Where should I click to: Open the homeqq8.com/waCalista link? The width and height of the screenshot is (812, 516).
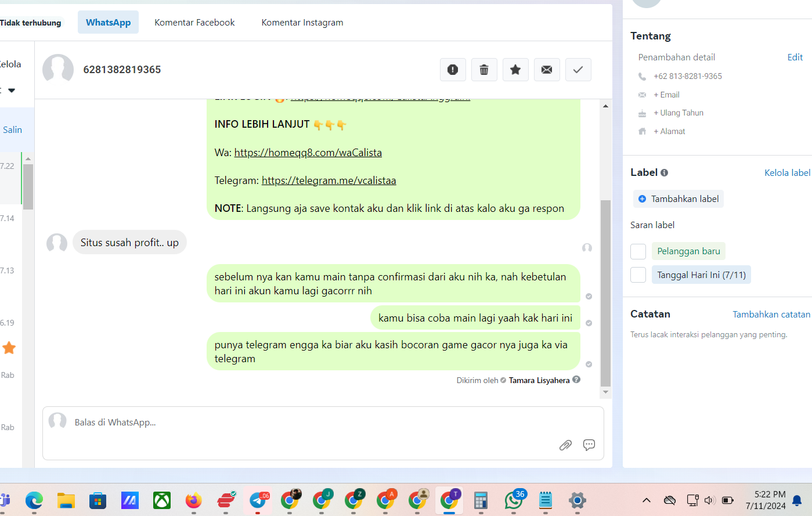pyautogui.click(x=308, y=153)
